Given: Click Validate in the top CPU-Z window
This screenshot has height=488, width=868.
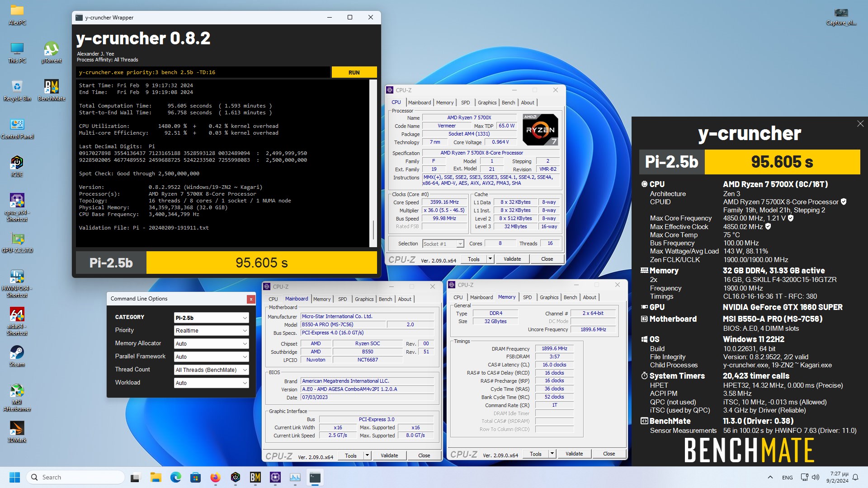Looking at the screenshot, I should 512,259.
